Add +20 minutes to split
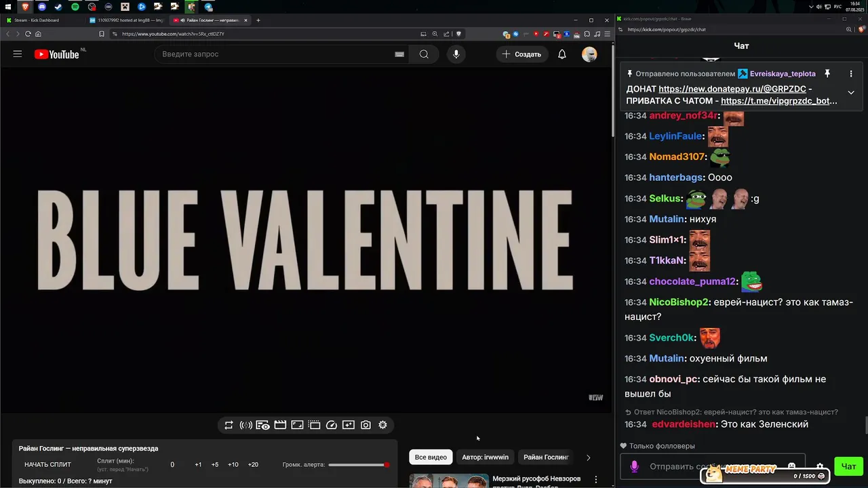Screen dimensions: 868x488 pyautogui.click(x=253, y=464)
